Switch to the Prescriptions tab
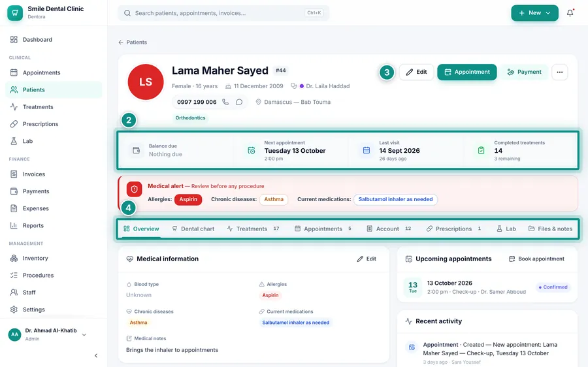 pos(454,229)
